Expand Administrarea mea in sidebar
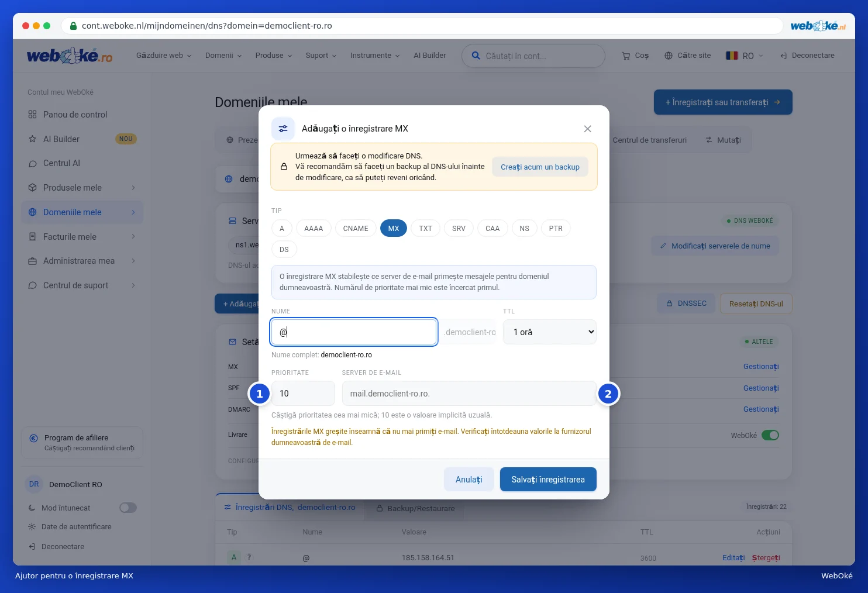Viewport: 868px width, 593px height. 82,261
